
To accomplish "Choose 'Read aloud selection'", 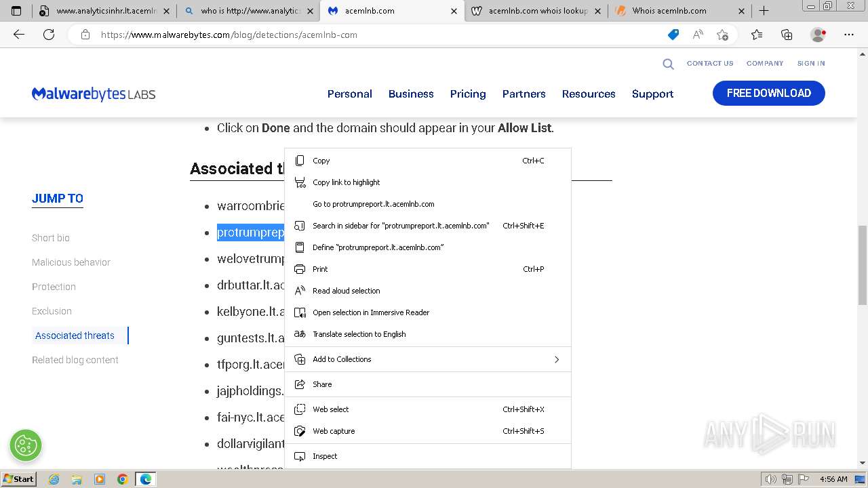I will pos(428,291).
